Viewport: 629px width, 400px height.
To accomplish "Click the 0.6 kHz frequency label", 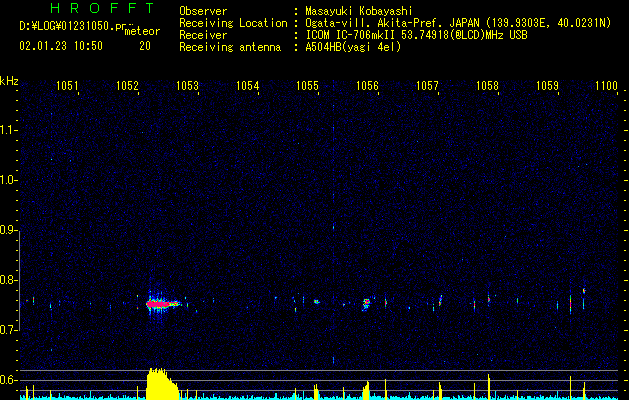I will (x=9, y=380).
